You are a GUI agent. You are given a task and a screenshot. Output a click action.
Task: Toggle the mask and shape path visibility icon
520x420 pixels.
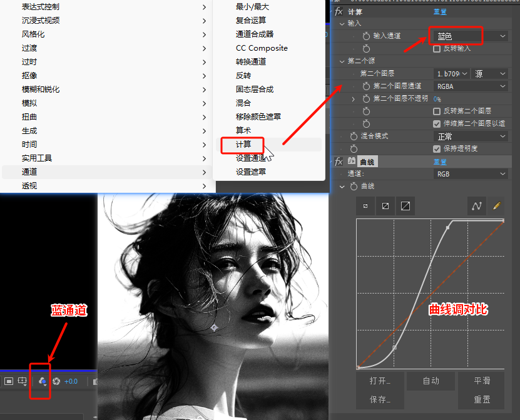point(9,381)
